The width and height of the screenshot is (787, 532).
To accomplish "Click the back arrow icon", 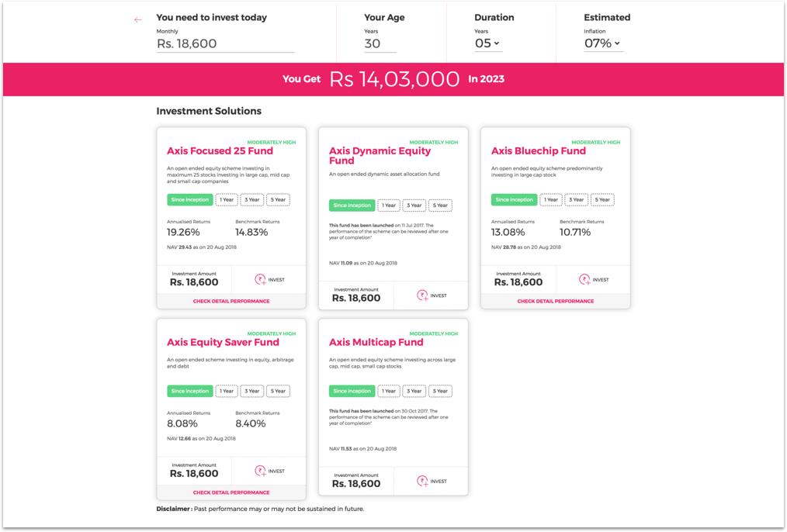I will click(x=138, y=20).
